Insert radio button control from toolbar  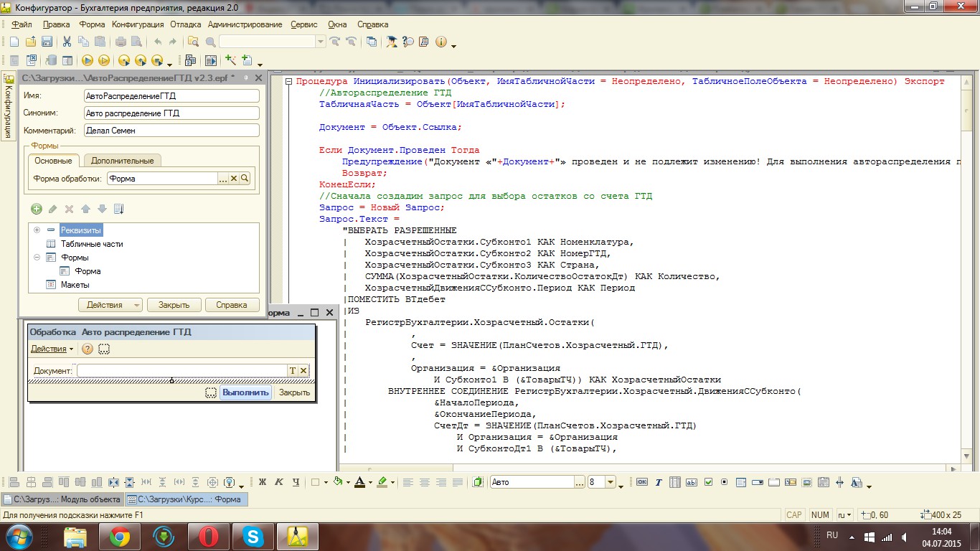tap(724, 482)
